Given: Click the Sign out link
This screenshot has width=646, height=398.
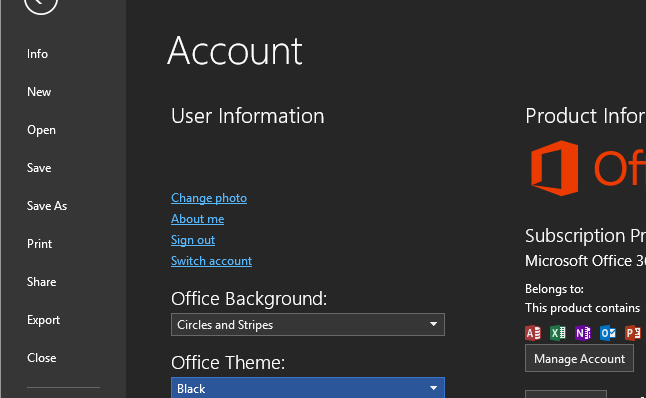Looking at the screenshot, I should pos(193,240).
